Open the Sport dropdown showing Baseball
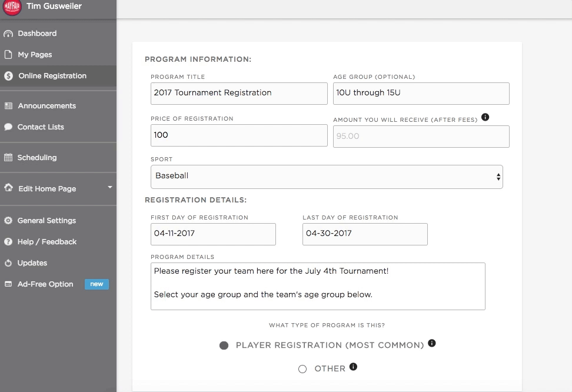 [327, 176]
